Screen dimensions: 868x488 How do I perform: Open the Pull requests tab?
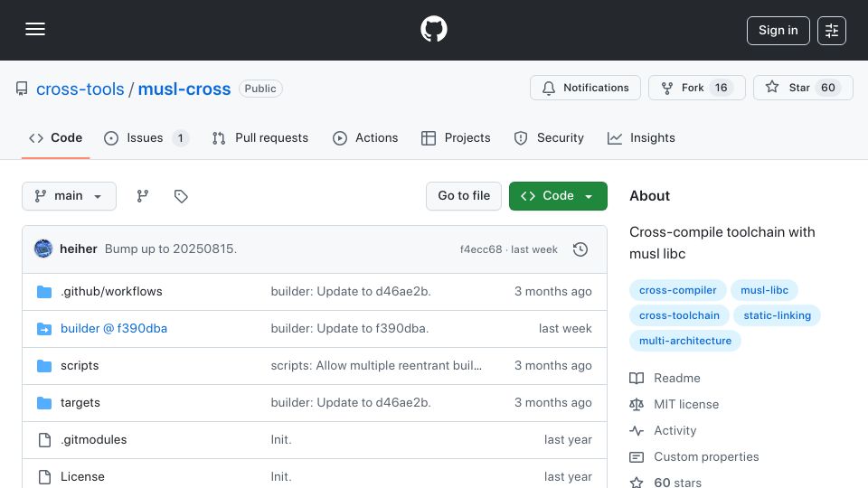(x=260, y=137)
